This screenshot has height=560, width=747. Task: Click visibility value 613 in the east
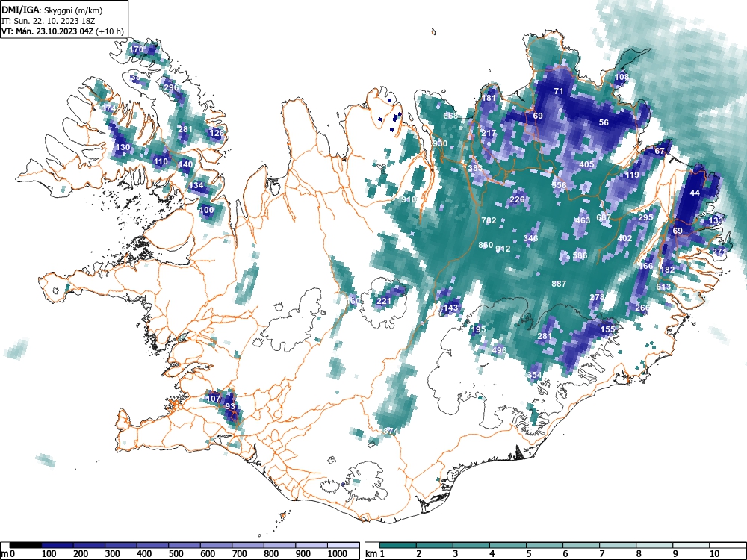click(x=663, y=287)
